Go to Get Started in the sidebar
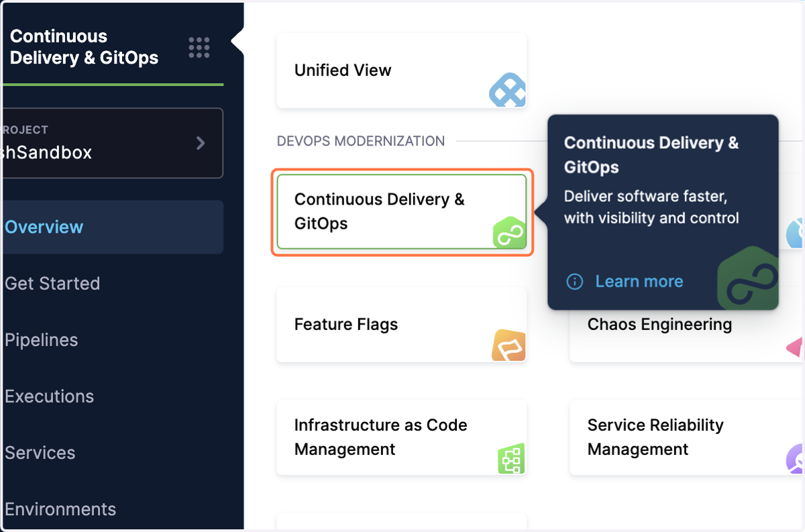 (52, 283)
